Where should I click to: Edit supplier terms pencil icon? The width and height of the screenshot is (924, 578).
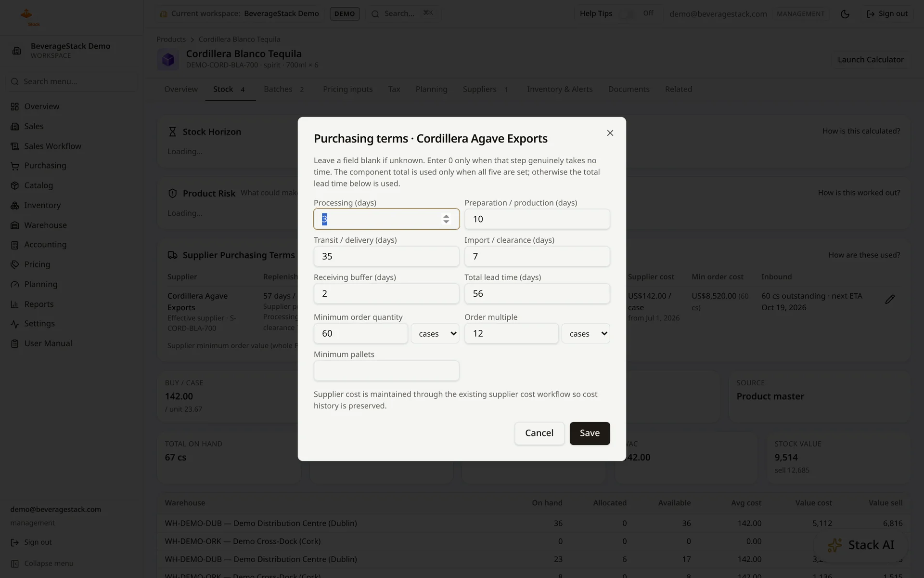pyautogui.click(x=890, y=300)
